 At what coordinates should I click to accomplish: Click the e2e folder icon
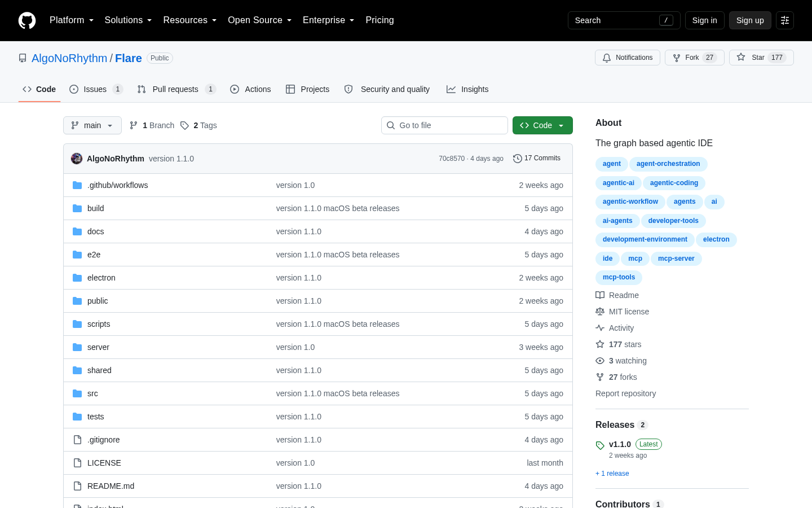[x=77, y=255]
